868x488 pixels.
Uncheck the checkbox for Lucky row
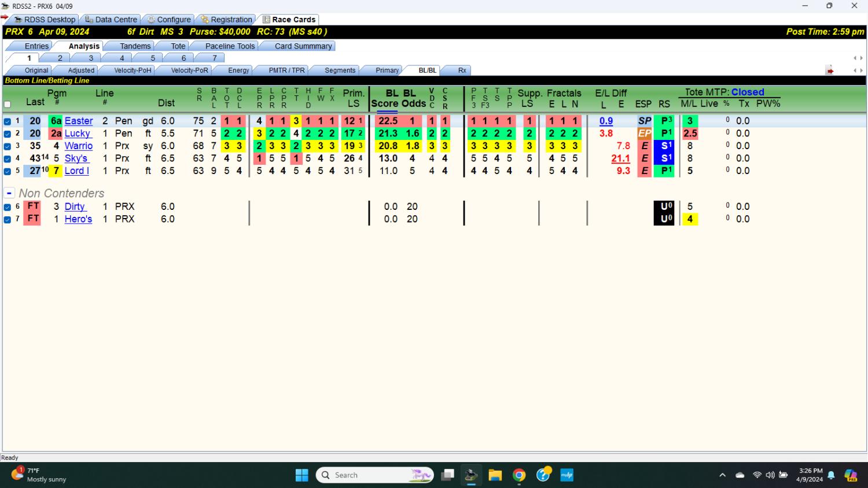click(x=8, y=134)
